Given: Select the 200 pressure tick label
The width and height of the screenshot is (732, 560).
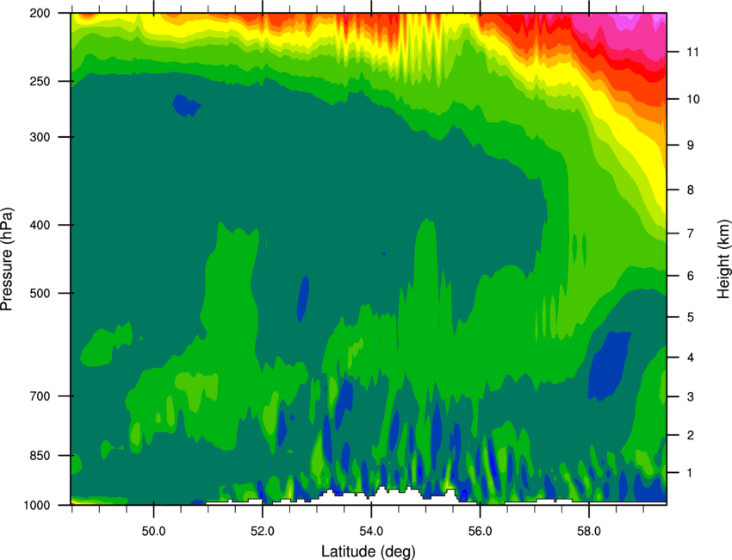Looking at the screenshot, I should (40, 13).
